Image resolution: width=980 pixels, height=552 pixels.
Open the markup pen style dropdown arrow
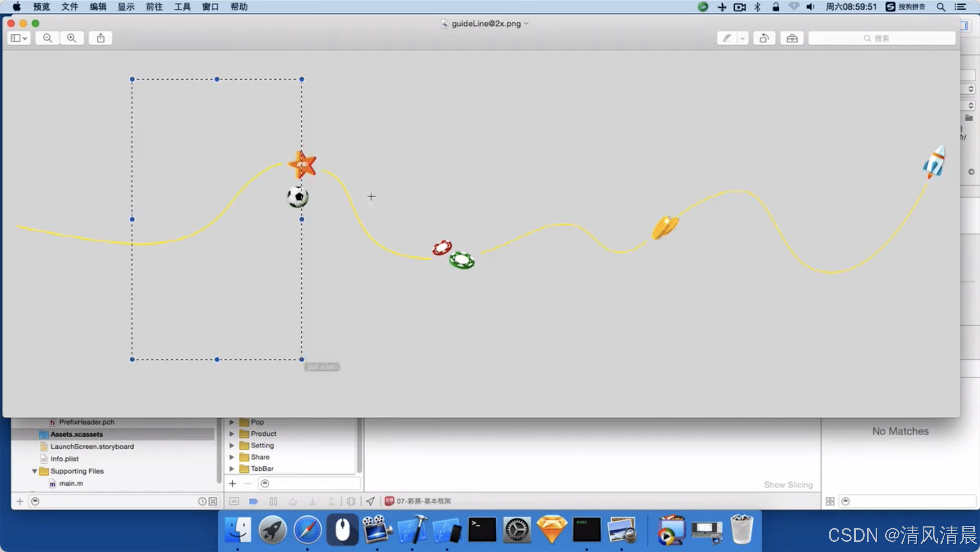pyautogui.click(x=742, y=38)
